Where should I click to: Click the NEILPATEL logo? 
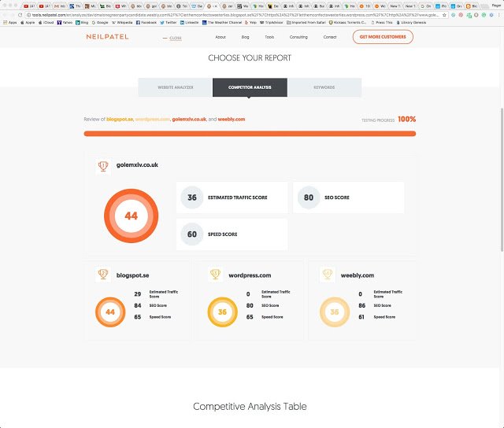click(107, 37)
